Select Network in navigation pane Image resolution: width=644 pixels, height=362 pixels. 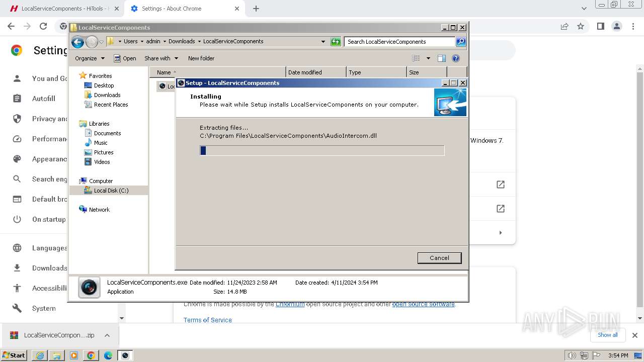coord(99,210)
